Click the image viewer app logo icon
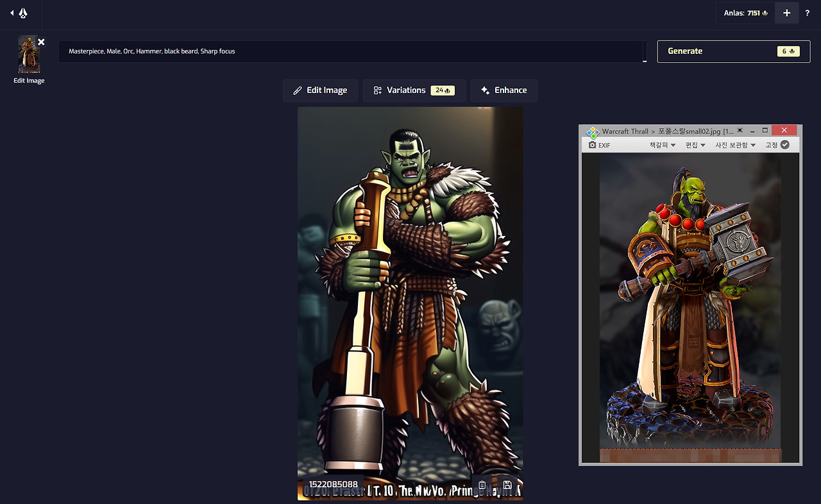The width and height of the screenshot is (821, 504). click(592, 131)
